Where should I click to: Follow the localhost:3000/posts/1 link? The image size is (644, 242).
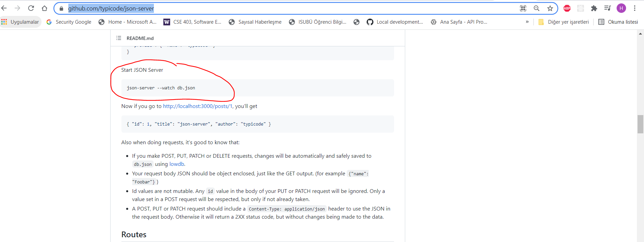[x=198, y=106]
